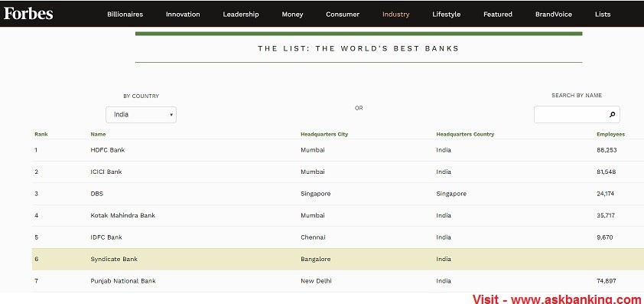Image resolution: width=644 pixels, height=304 pixels.
Task: Open the Consumer menu
Action: [x=343, y=15]
